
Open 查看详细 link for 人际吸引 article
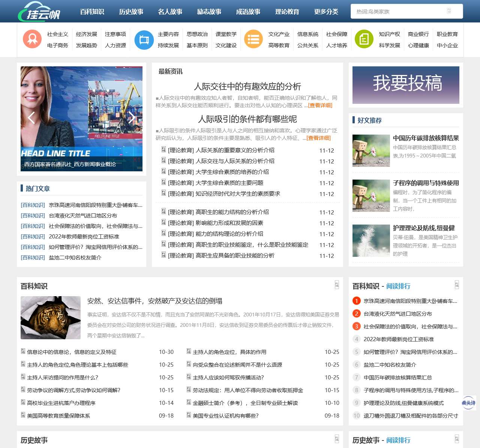(x=318, y=138)
